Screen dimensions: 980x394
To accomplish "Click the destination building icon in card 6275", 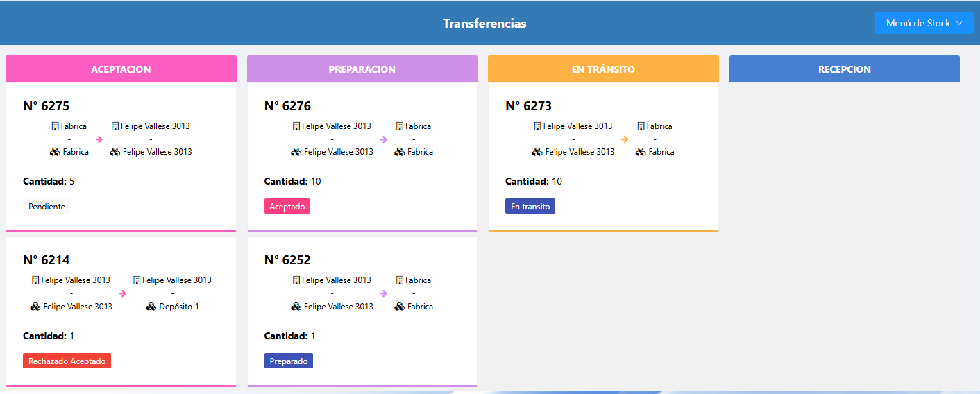I will tap(115, 126).
